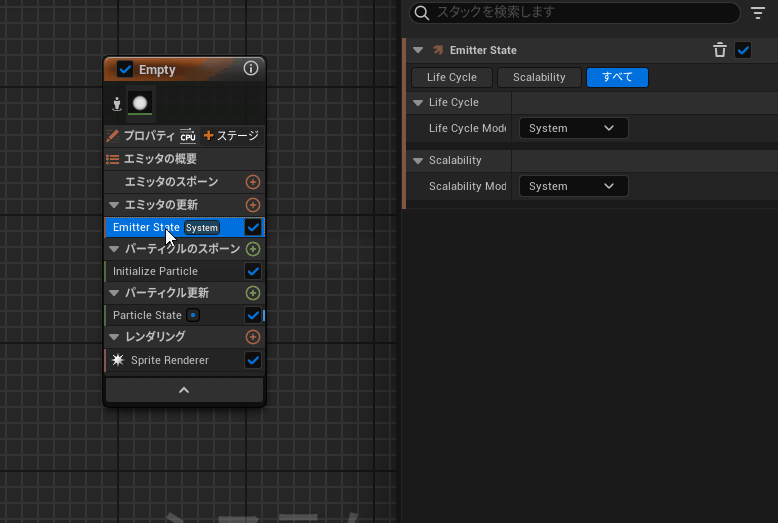This screenshot has height=523, width=778.
Task: Toggle Emitter State checkbox in details header
Action: tap(743, 50)
